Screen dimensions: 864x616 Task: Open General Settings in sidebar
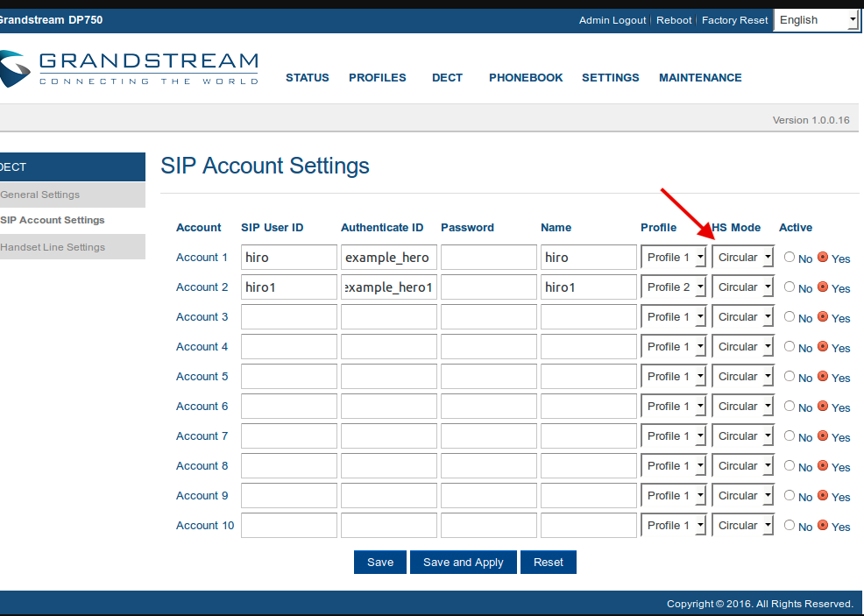pyautogui.click(x=72, y=195)
